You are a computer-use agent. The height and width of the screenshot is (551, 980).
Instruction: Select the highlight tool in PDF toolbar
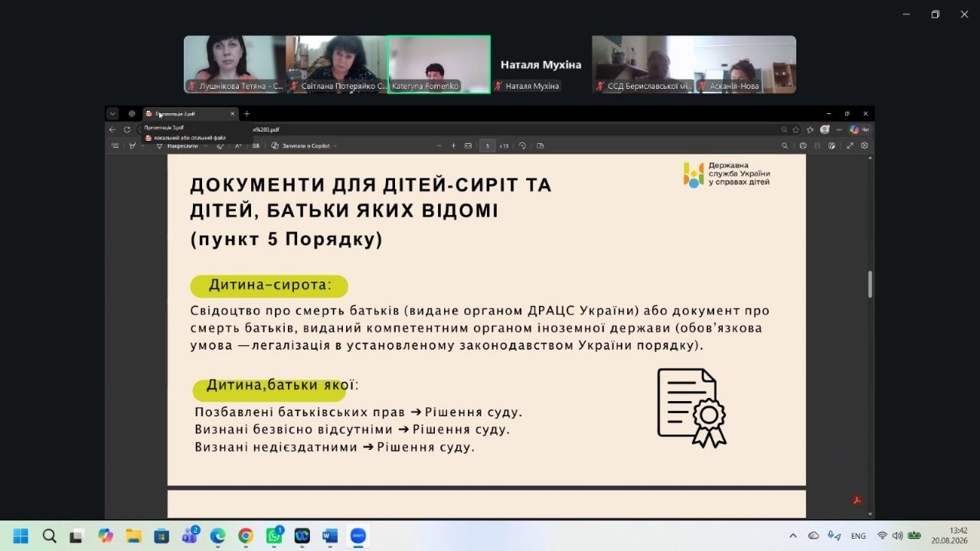point(132,145)
